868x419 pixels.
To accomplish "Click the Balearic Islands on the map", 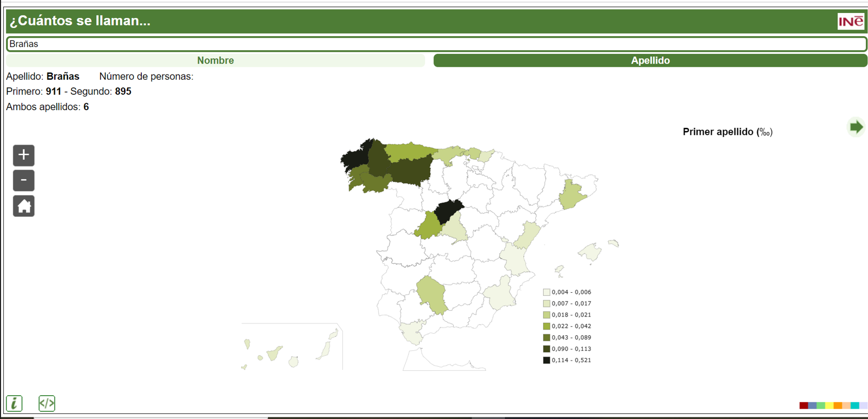I will [591, 253].
